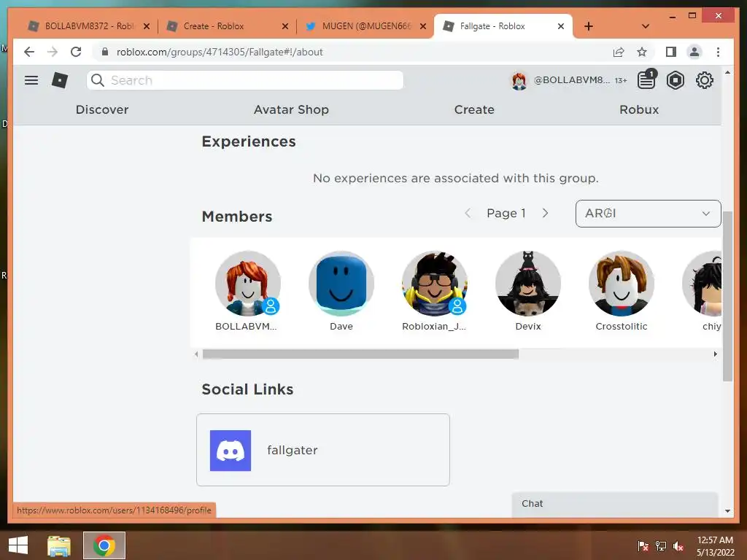Click Dave's blue smiley avatar
The image size is (747, 560).
point(341,284)
